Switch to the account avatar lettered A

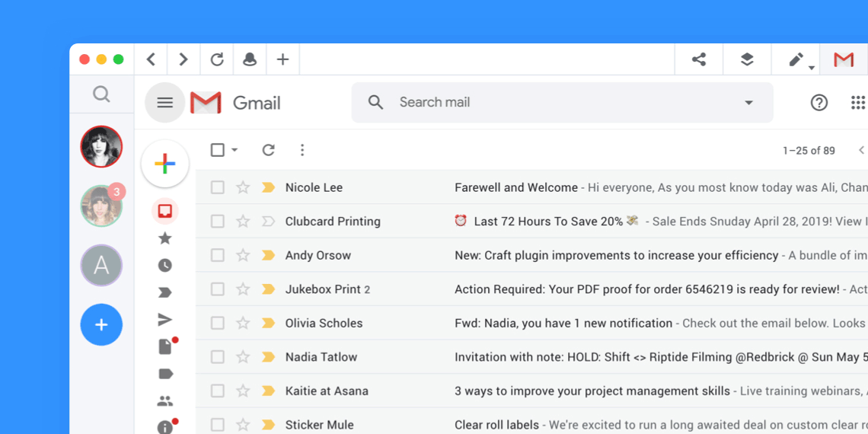(101, 266)
